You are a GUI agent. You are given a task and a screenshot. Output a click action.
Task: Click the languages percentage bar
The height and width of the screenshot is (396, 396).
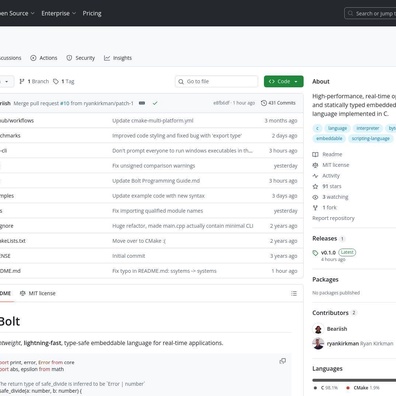[354, 380]
